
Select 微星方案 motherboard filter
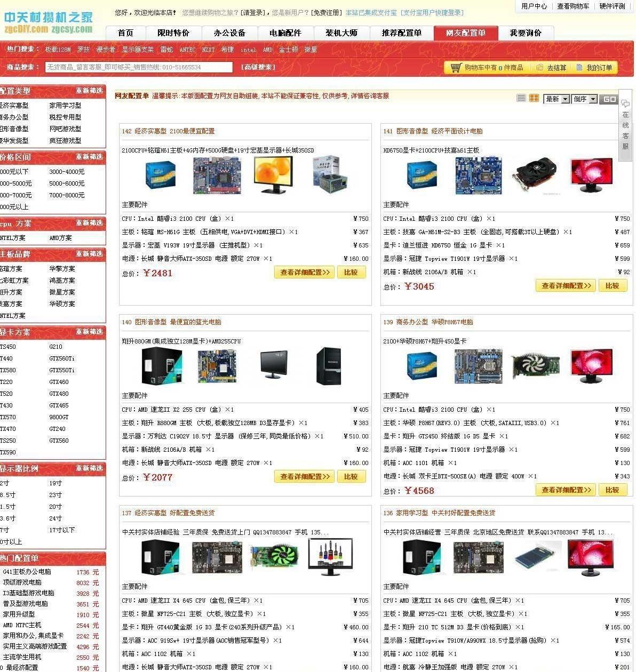click(62, 292)
